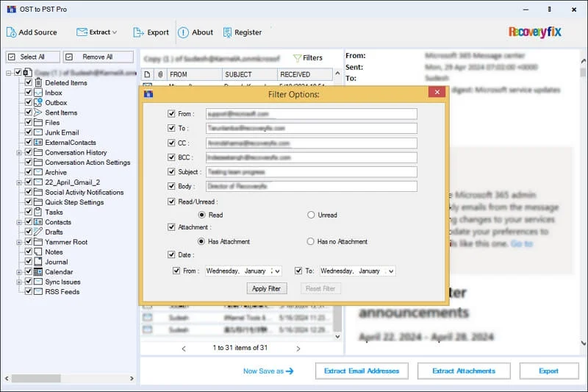Click the RSS Feeds envelope icon
Viewport: 588px width, 392px height.
coord(38,291)
